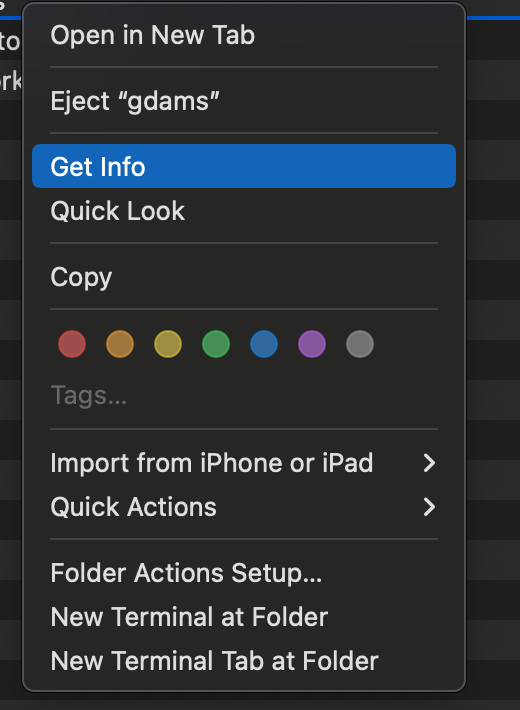
Task: Open the Tags... option
Action: (x=244, y=395)
